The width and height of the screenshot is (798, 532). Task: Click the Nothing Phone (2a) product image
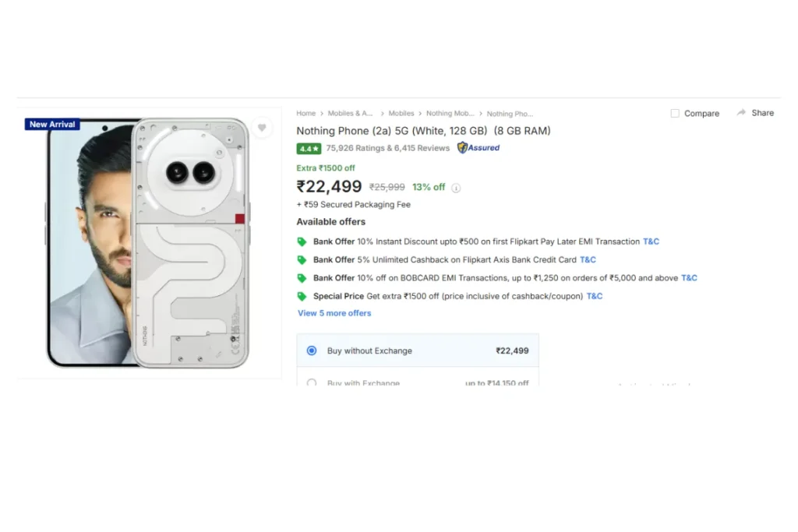(x=148, y=242)
